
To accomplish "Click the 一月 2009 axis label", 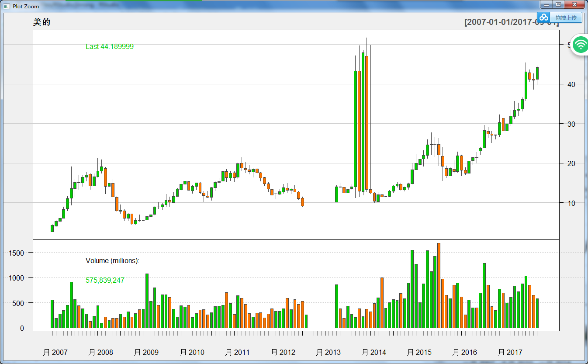I will coord(143,352).
